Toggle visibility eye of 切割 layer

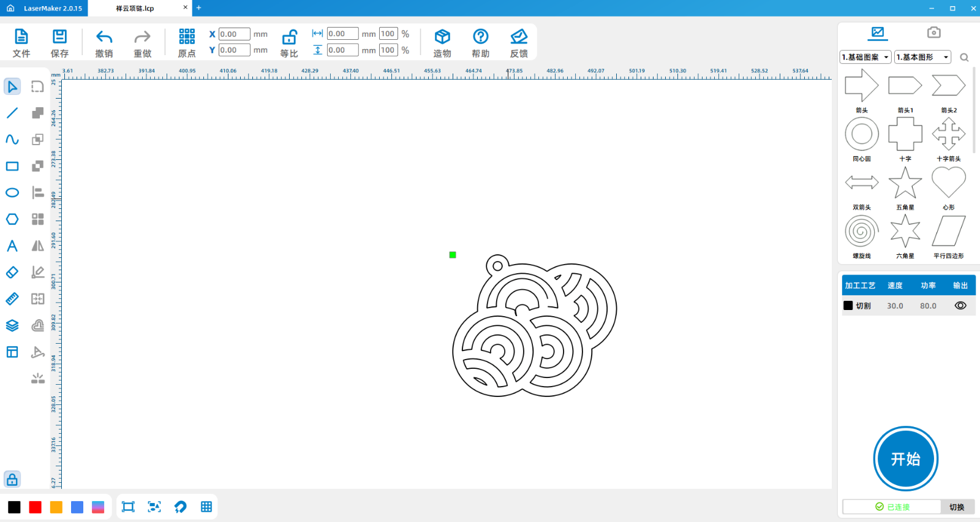click(960, 306)
